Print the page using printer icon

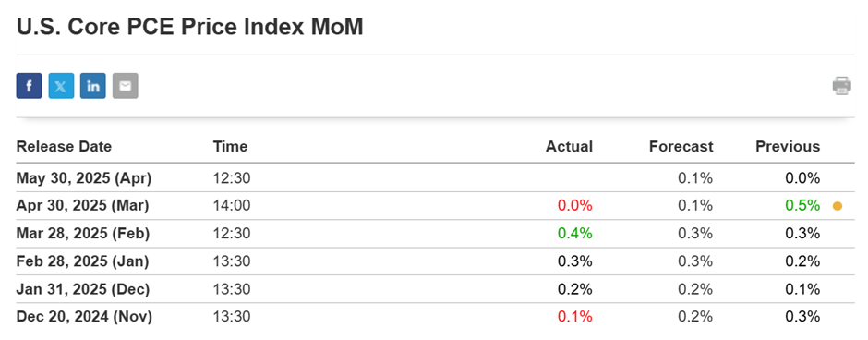(841, 86)
